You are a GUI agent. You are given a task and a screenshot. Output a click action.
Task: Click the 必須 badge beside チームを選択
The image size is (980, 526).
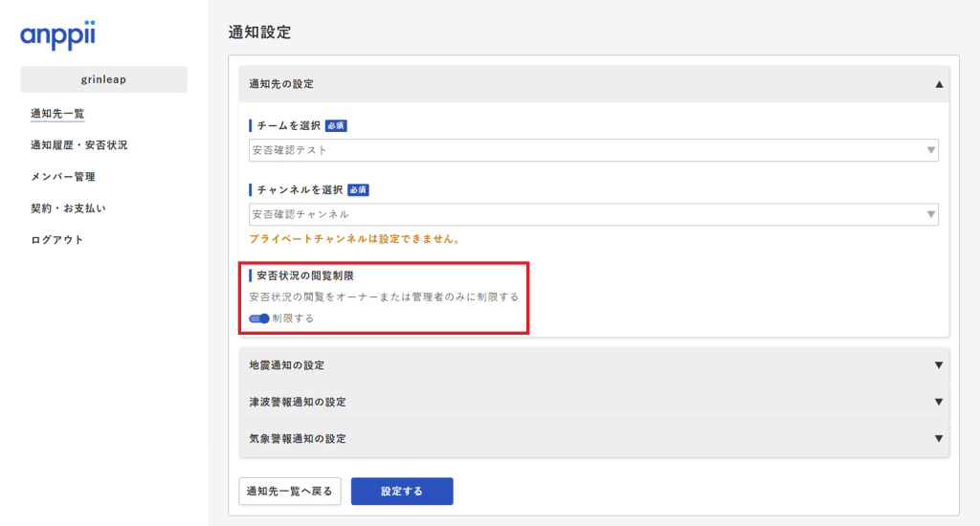coord(335,125)
